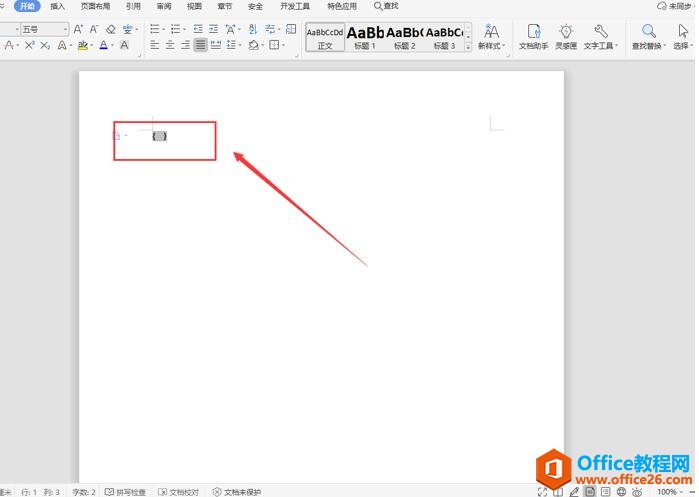Open the 页面布局 tab
The height and width of the screenshot is (497, 699).
(x=95, y=6)
